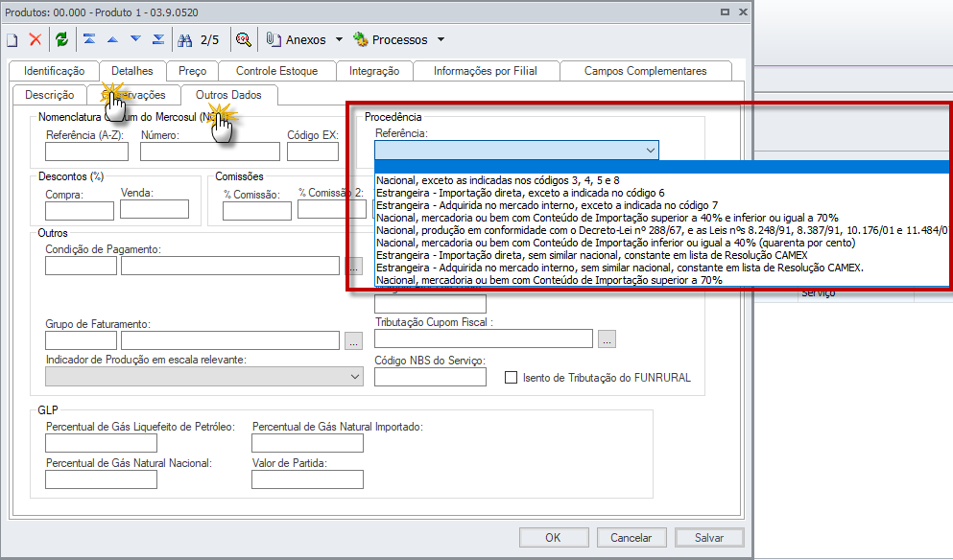The height and width of the screenshot is (560, 953).
Task: Go to the last record arrow
Action: (x=158, y=39)
